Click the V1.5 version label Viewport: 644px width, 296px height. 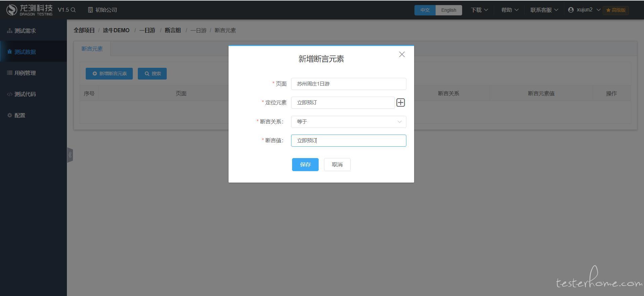[x=63, y=10]
